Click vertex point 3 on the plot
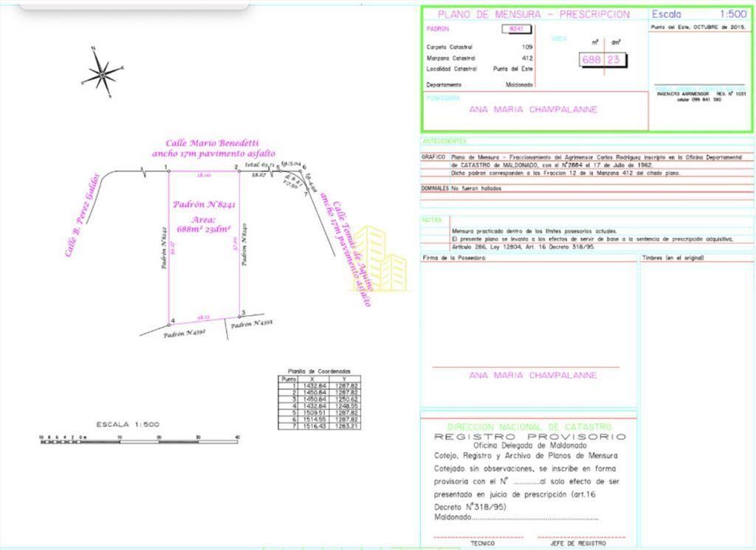Screen dimensions: 756x550 [x=240, y=317]
